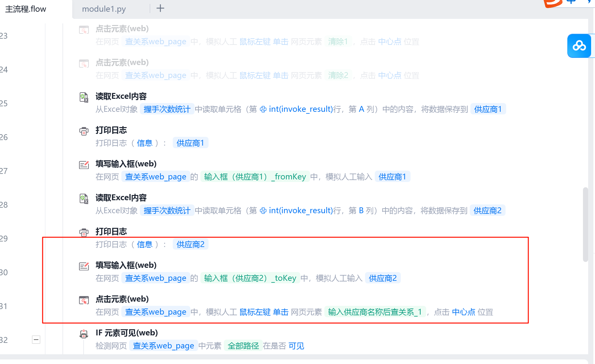
Task: Switch to the 主流程.flow tab
Action: pyautogui.click(x=26, y=9)
